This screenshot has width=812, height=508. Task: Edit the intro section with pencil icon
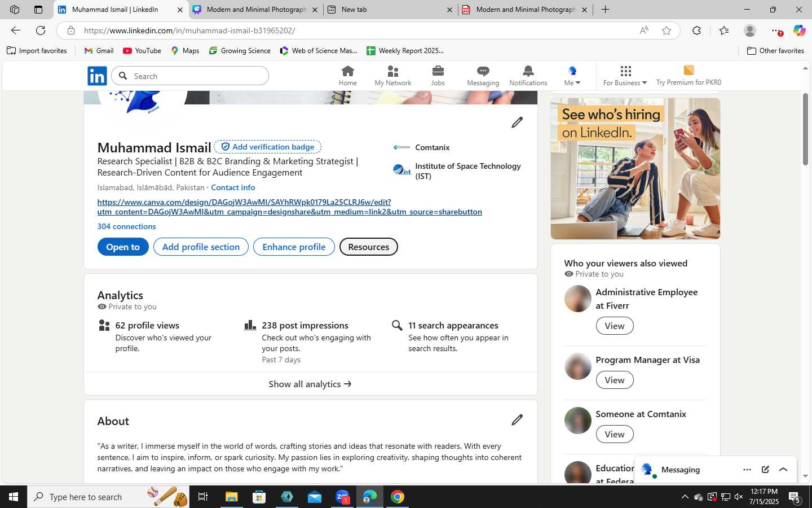tap(517, 122)
